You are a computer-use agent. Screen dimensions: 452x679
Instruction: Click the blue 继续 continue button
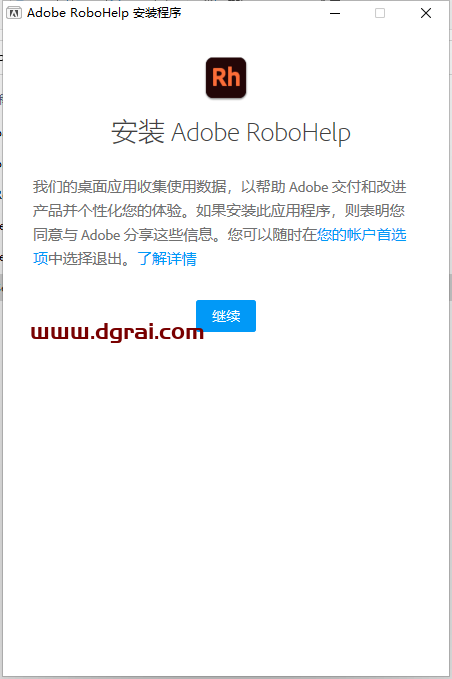tap(226, 316)
